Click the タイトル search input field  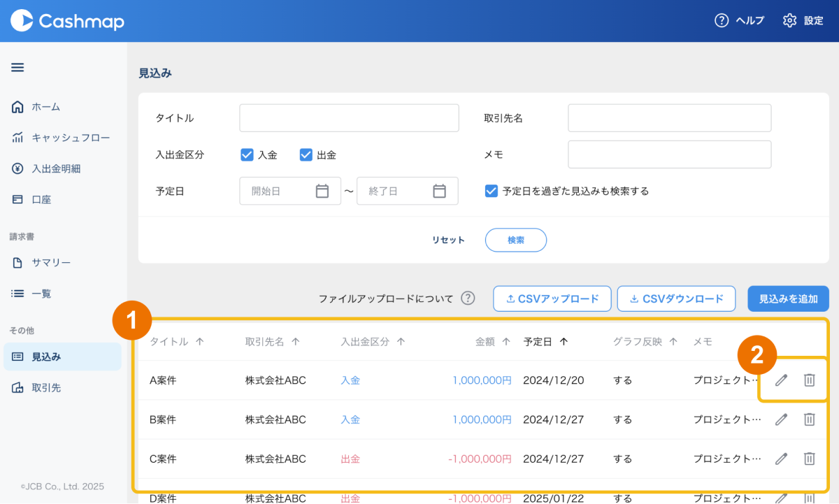coord(349,118)
